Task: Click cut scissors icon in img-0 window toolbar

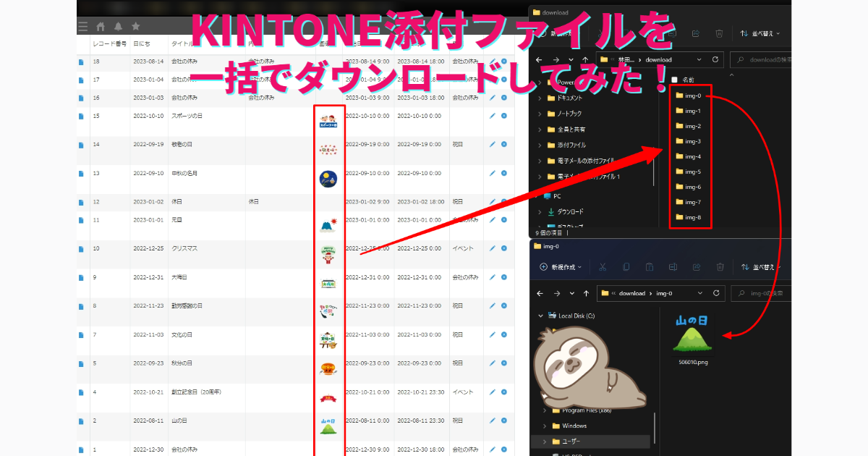Action: 603,267
